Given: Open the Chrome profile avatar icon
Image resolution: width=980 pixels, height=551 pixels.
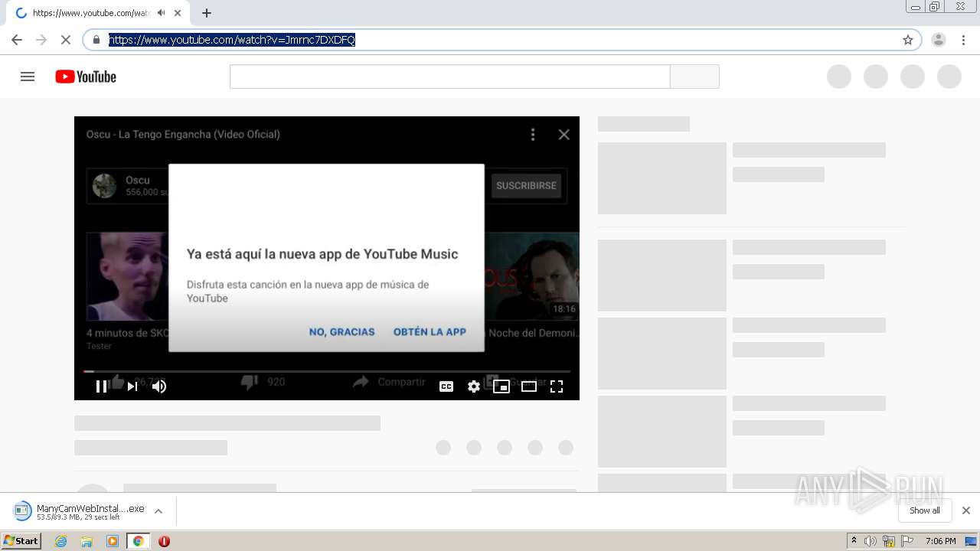Looking at the screenshot, I should pyautogui.click(x=939, y=40).
